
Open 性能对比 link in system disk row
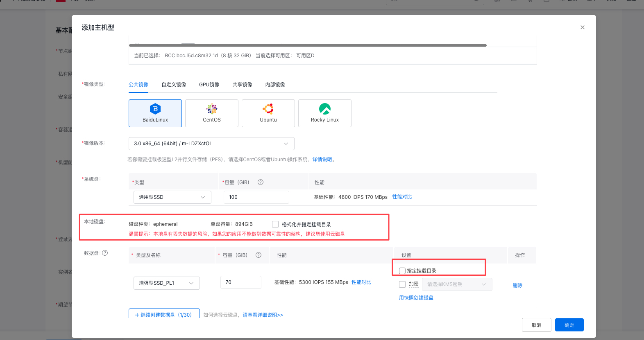tap(402, 197)
